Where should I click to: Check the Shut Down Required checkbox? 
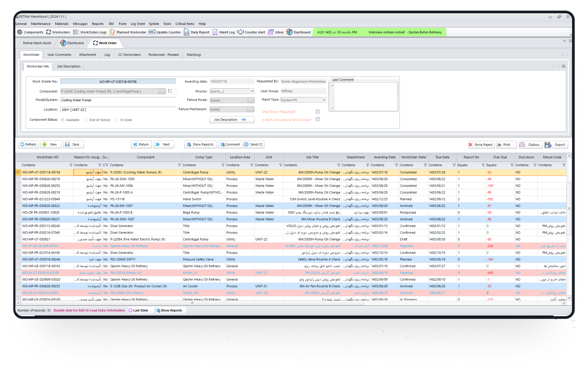[x=318, y=112]
